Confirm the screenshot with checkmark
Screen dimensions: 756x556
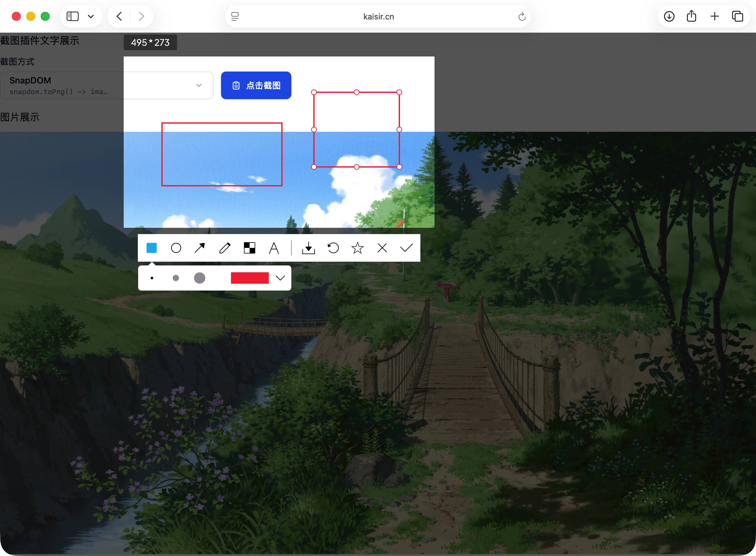tap(407, 248)
